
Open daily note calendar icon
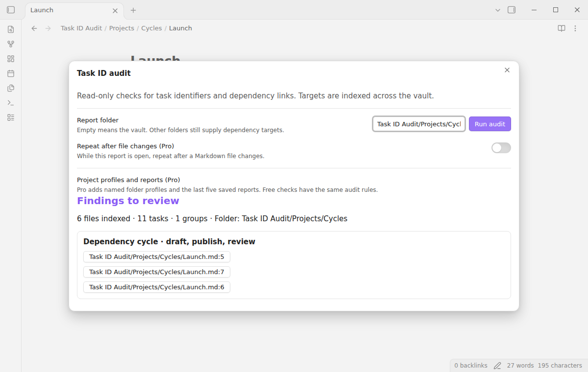pyautogui.click(x=11, y=73)
